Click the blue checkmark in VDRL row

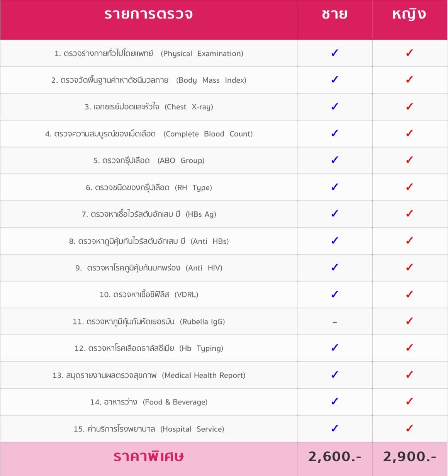click(334, 294)
